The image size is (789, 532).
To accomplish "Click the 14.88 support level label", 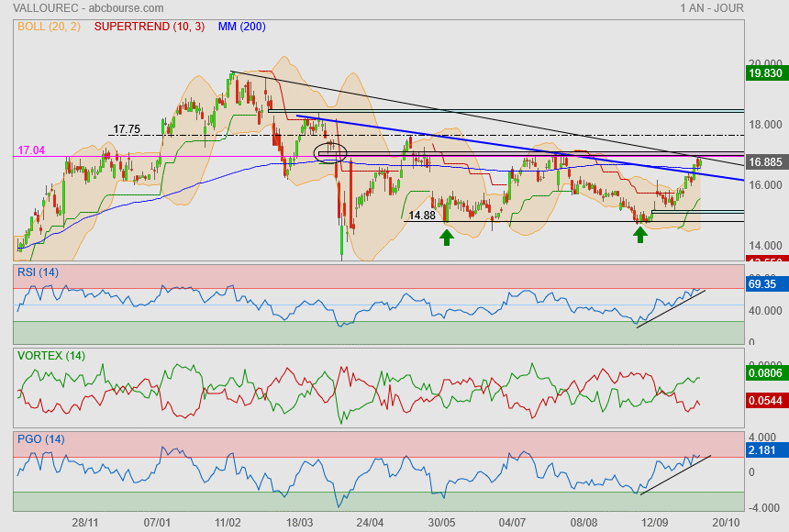I will (422, 215).
